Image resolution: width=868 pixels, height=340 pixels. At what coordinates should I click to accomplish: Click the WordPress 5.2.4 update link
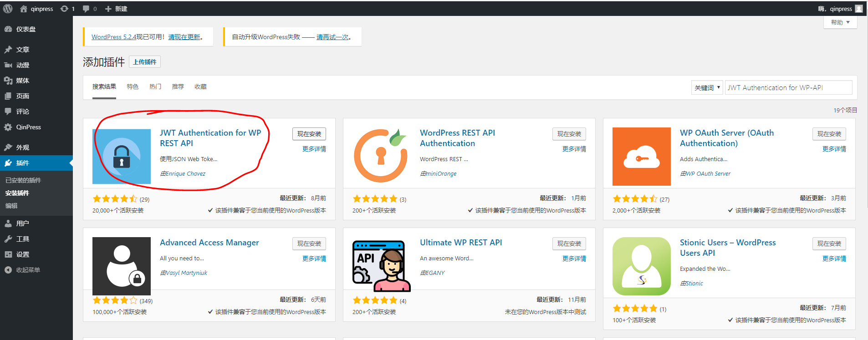114,37
